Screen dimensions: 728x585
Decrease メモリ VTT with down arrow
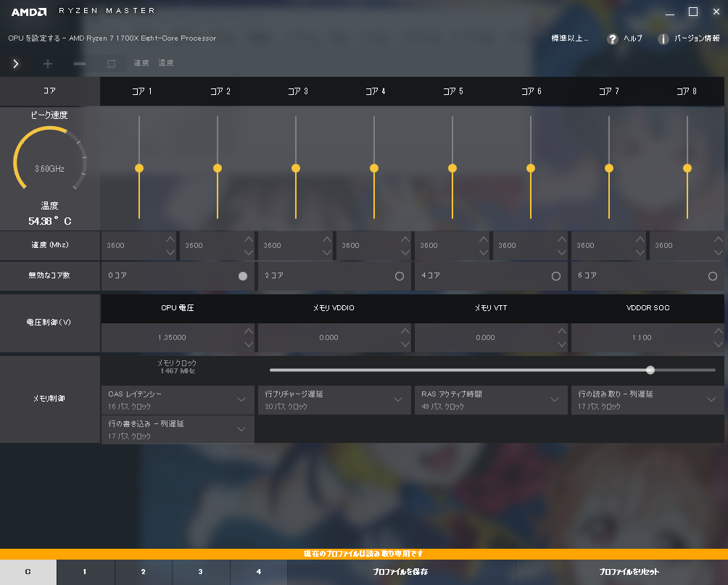pyautogui.click(x=562, y=344)
